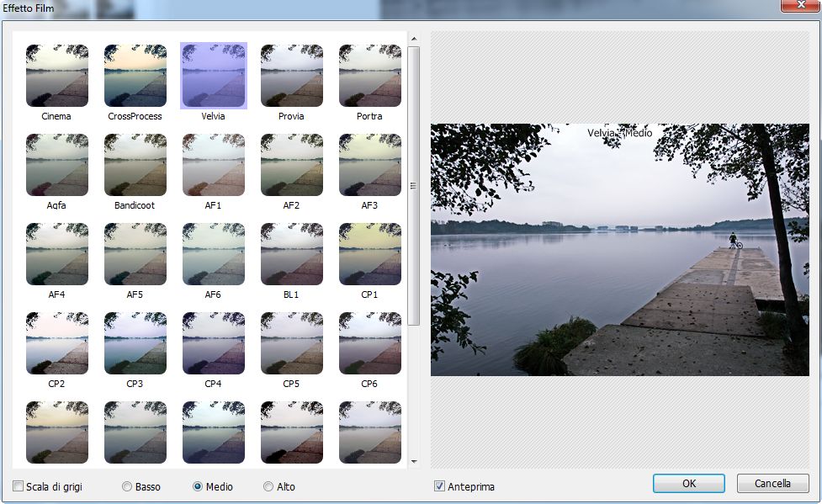Choose the AF3 effect thumbnail
Screen dimensions: 822x504
[370, 165]
